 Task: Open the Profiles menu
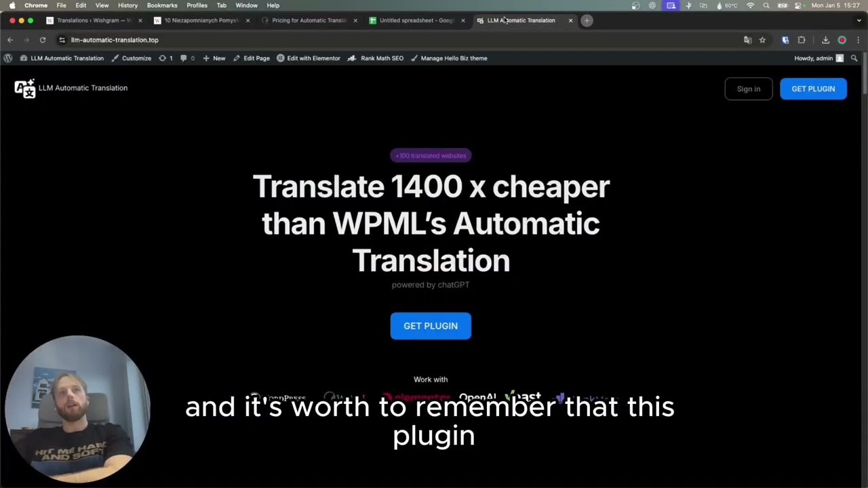tap(197, 5)
